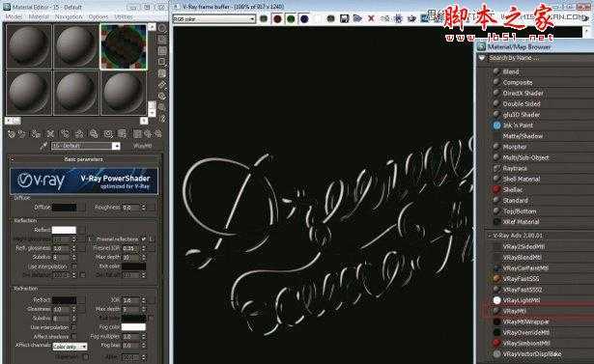
Task: Toggle the sample slot Background icon
Action: (x=162, y=51)
